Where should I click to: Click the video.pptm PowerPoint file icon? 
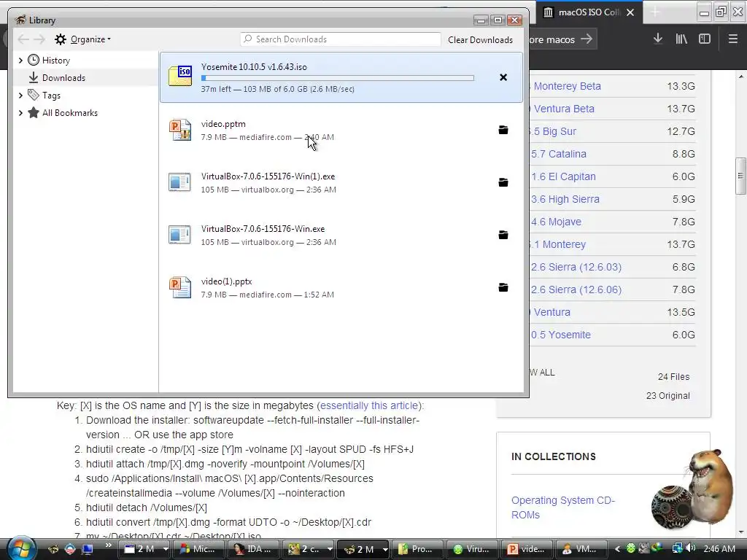[180, 130]
